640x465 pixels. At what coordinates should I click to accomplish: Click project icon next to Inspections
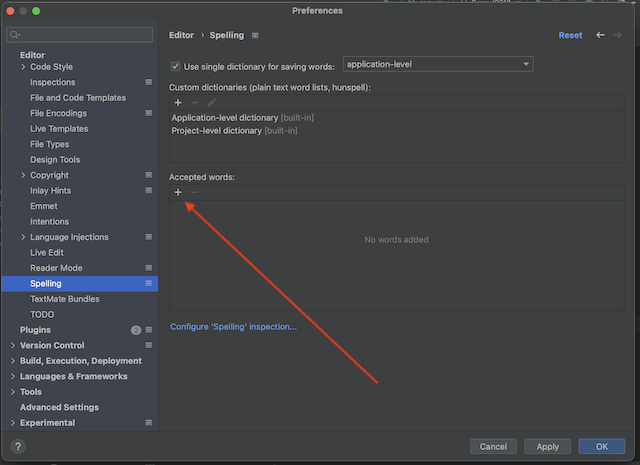[149, 82]
